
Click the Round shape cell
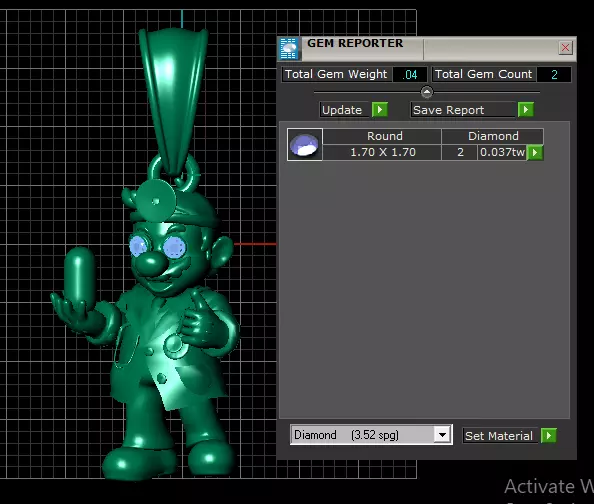point(383,136)
